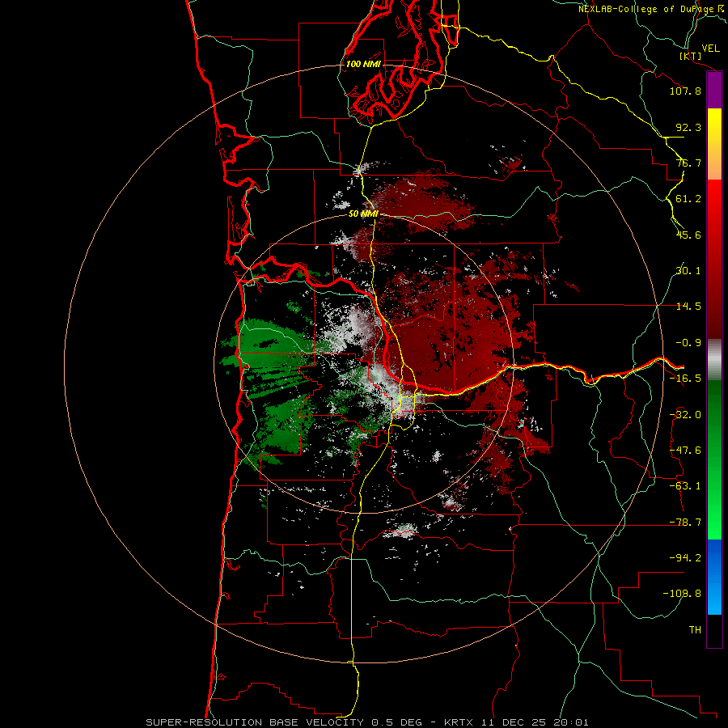Screen dimensions: 728x728
Task: Click the green segment of the velocity color bar
Action: [714, 459]
